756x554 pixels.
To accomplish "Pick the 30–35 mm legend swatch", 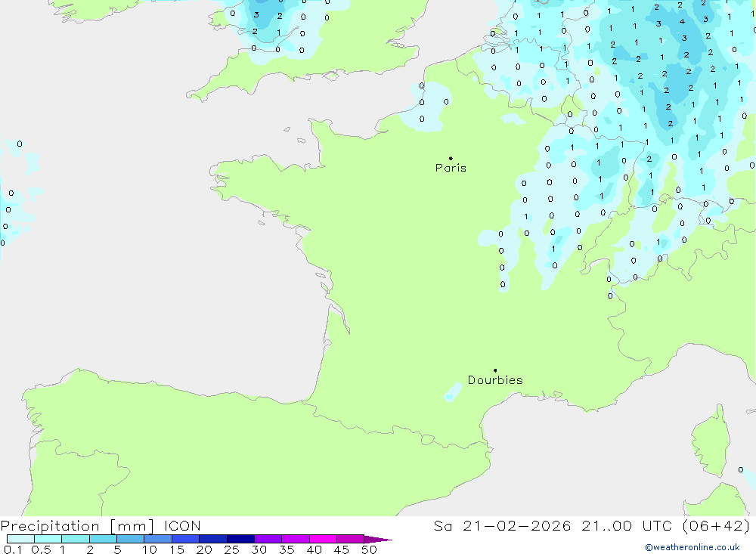I will click(x=268, y=539).
